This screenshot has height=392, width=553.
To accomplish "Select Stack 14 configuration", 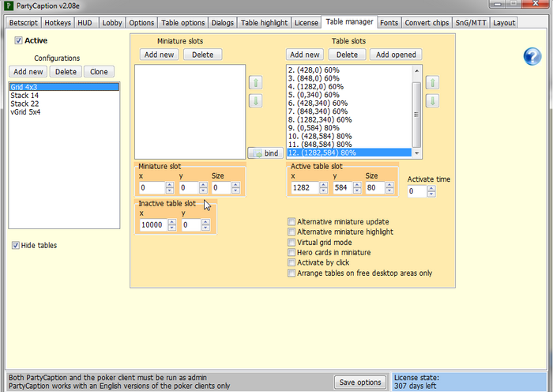I will point(64,96).
